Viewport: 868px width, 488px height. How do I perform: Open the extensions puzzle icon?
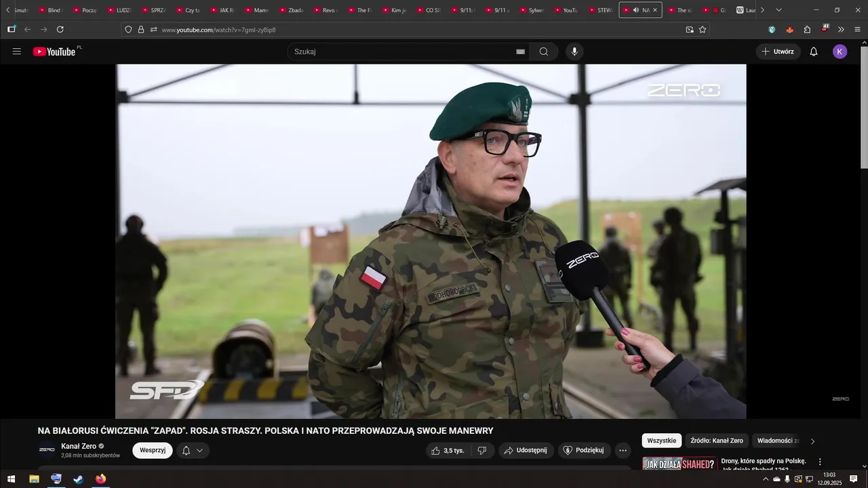click(807, 30)
